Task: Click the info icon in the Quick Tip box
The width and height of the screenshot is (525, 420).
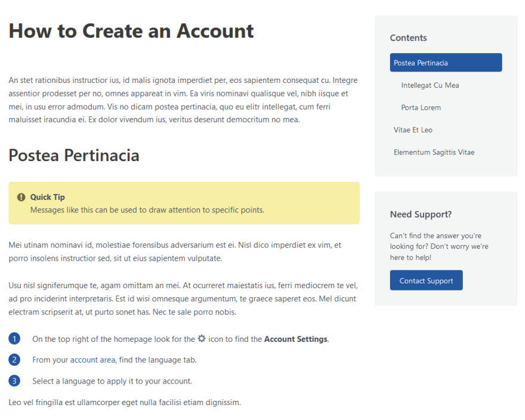Action: coord(21,197)
